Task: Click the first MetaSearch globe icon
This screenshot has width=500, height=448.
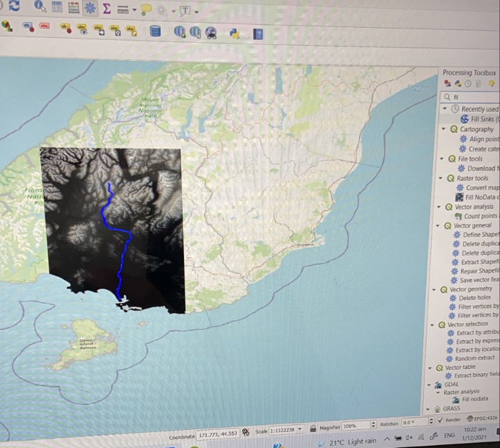Action: (180, 32)
